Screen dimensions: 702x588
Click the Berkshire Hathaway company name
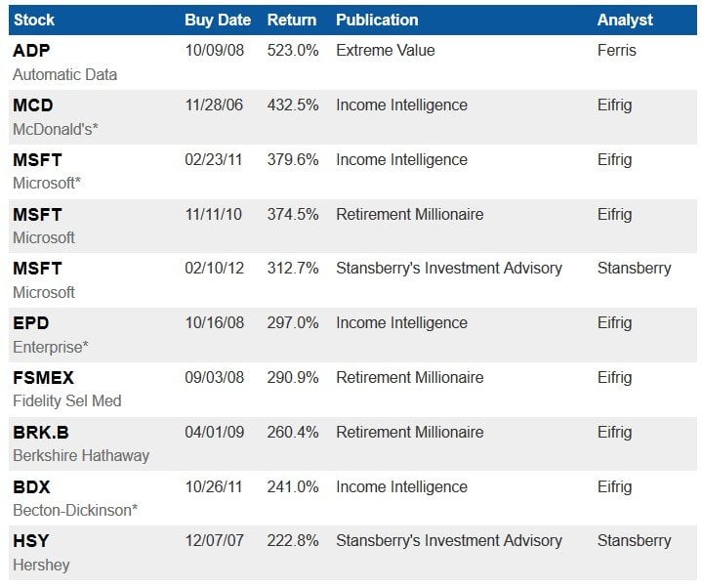click(x=81, y=455)
